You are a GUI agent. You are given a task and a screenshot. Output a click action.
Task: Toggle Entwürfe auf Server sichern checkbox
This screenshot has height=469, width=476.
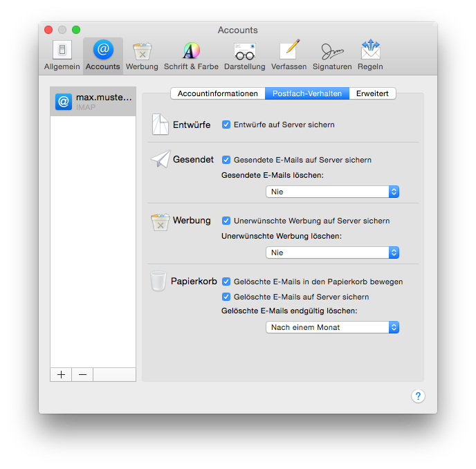pos(226,125)
